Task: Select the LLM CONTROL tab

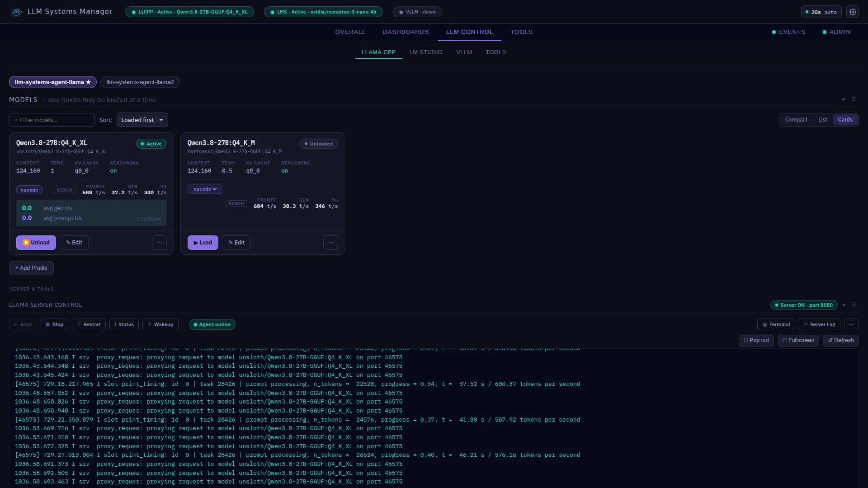Action: tap(469, 32)
